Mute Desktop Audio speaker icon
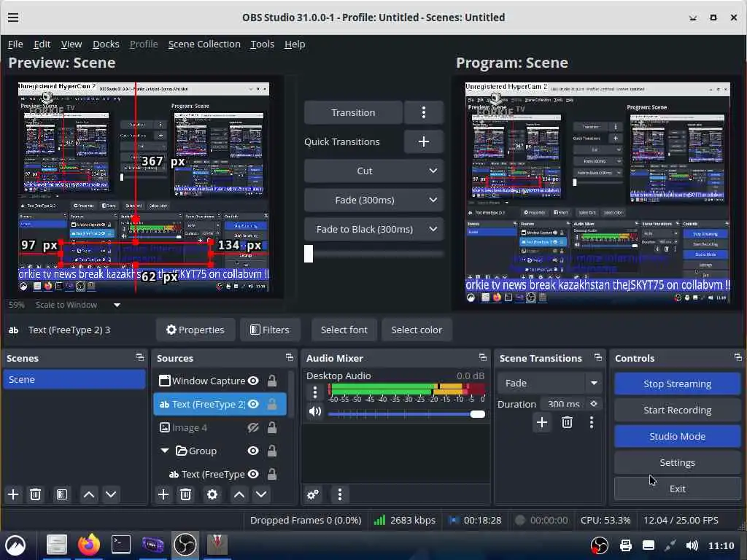 (x=315, y=411)
